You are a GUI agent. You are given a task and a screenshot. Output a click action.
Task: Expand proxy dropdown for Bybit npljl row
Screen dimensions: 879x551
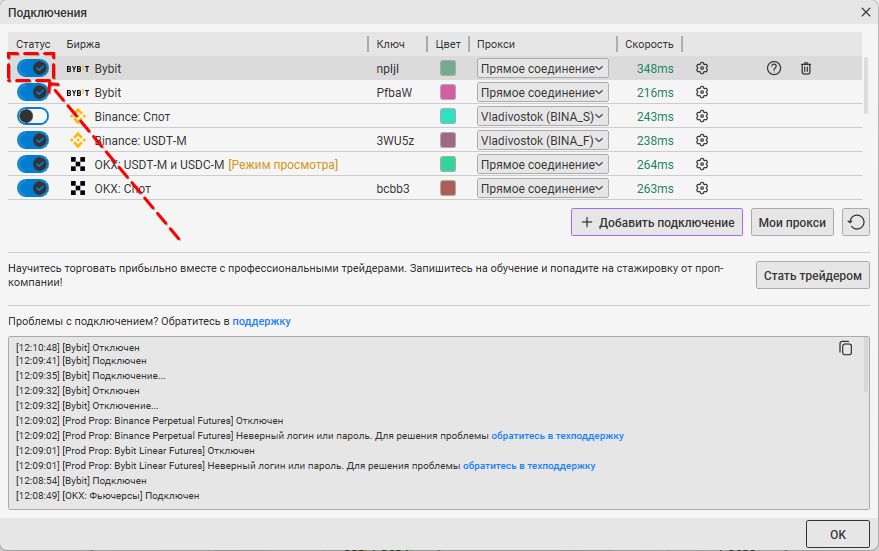pyautogui.click(x=542, y=68)
